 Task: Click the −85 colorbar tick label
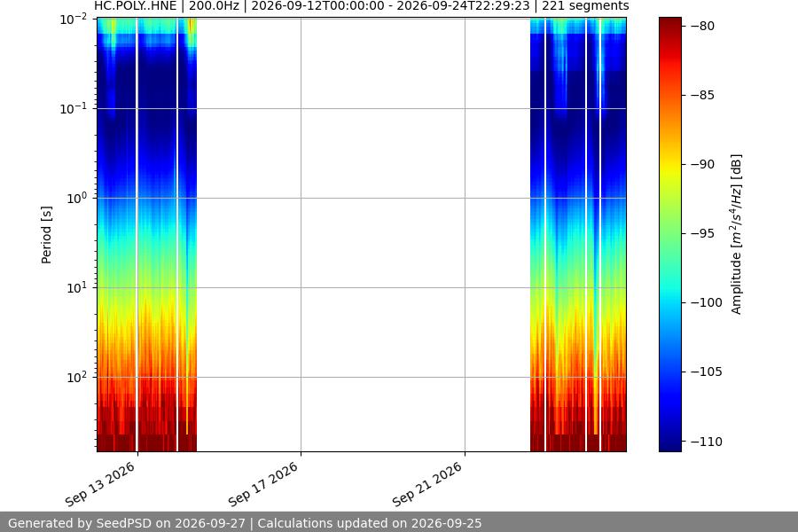tap(702, 95)
